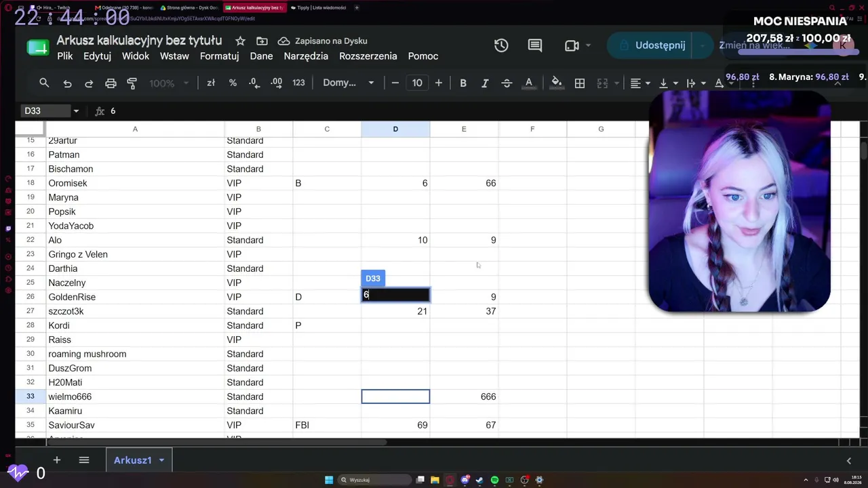Open the Dane menu

[261, 56]
